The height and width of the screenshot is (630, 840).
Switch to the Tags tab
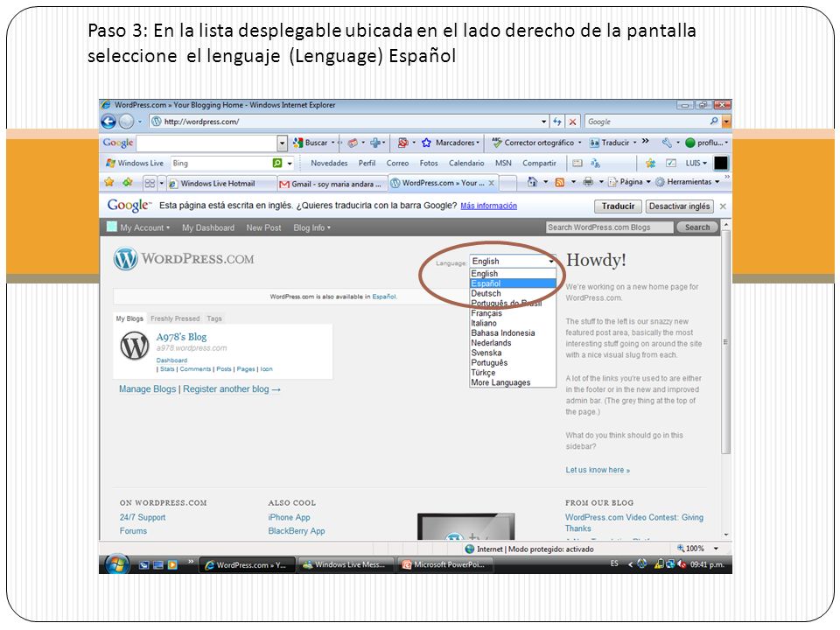click(214, 318)
